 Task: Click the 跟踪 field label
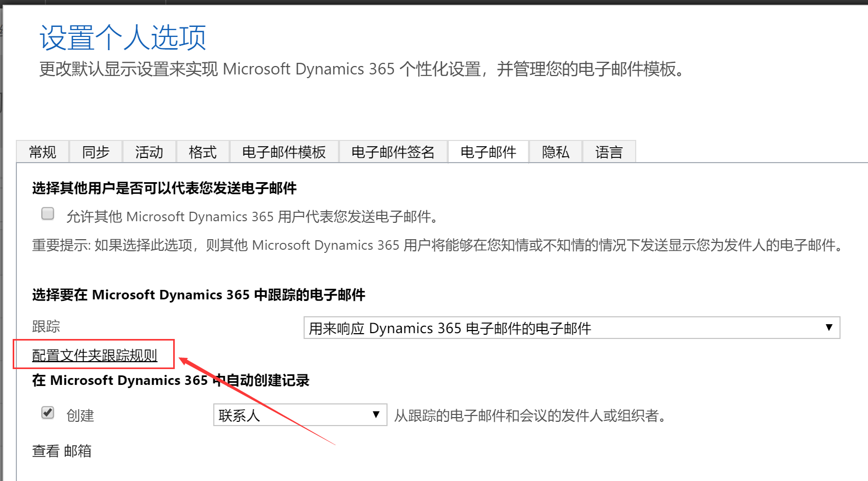pyautogui.click(x=46, y=326)
